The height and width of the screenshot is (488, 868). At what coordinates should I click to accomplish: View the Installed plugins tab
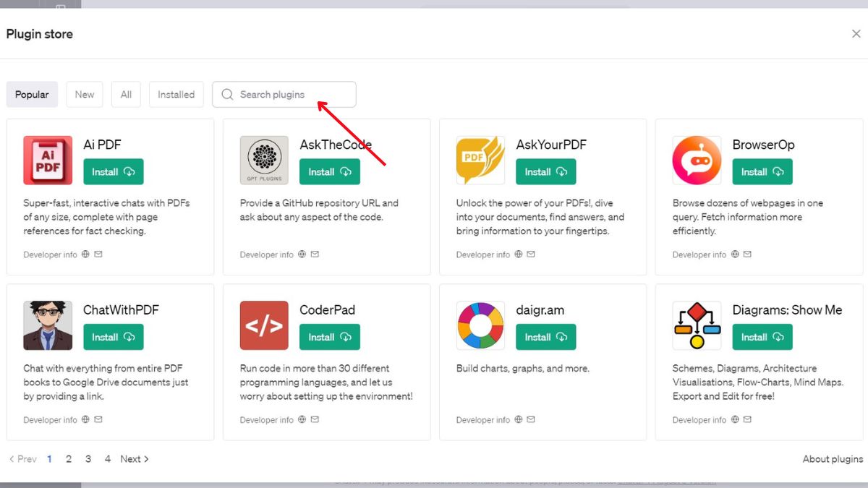pos(176,95)
